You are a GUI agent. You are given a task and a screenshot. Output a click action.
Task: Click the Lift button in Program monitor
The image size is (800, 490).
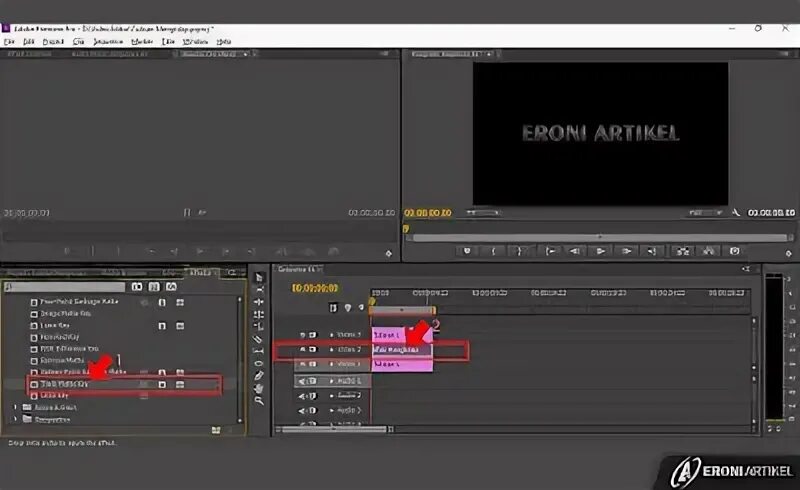tap(683, 251)
